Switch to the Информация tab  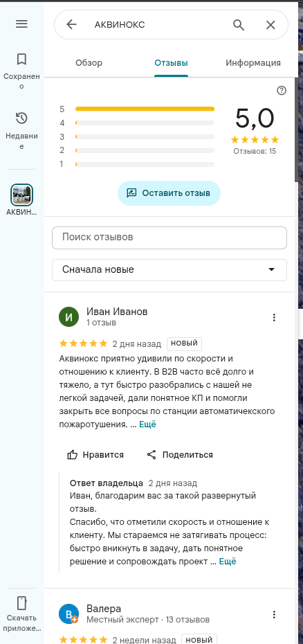coord(253,63)
